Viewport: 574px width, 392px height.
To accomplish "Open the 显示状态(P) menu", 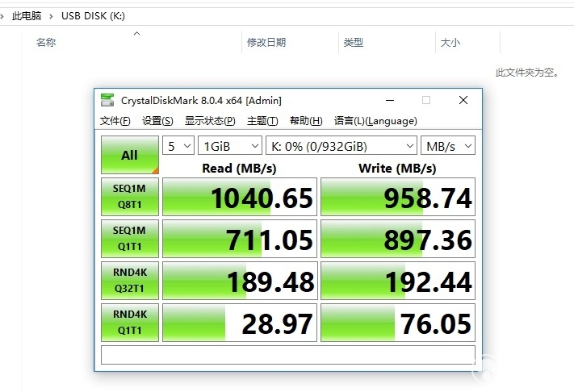I will (210, 121).
